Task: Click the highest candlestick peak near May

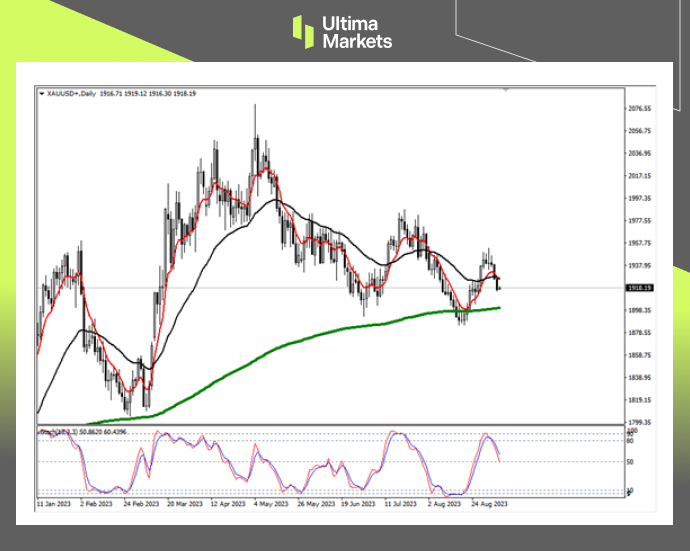Action: point(256,107)
